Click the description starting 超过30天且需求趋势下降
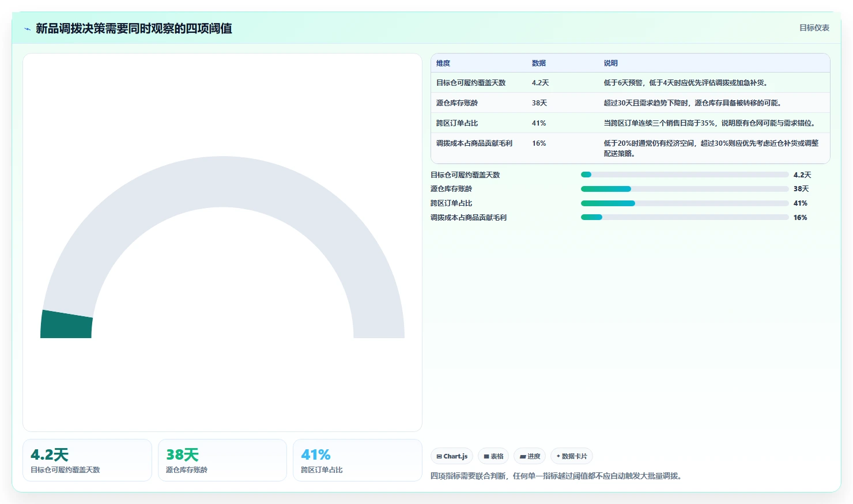853x504 pixels. 694,103
